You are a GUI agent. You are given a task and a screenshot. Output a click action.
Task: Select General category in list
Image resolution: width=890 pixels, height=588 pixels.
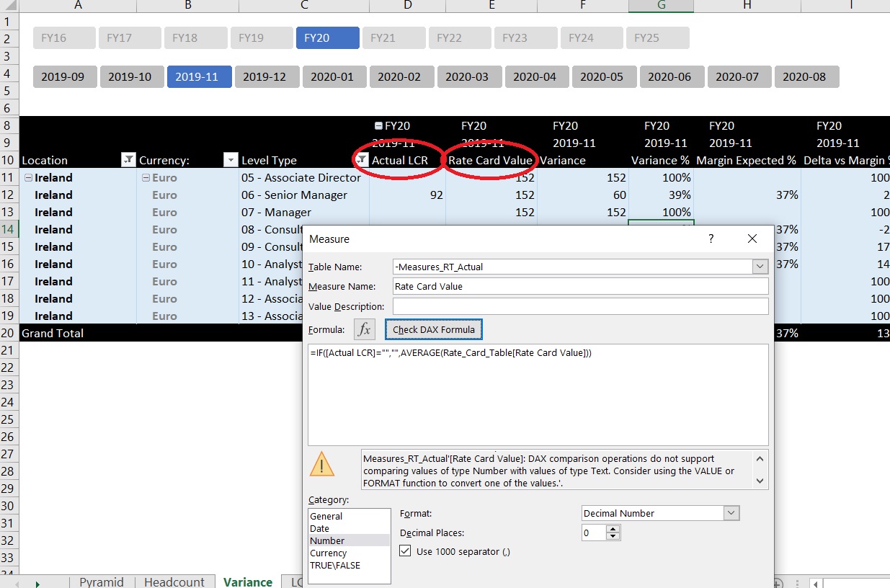click(x=326, y=516)
